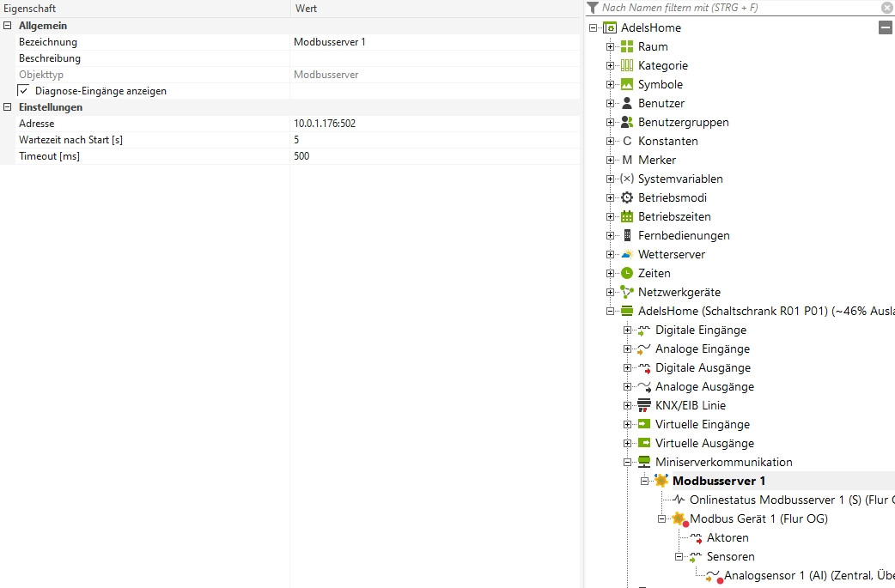
Task: Select the Kategorie icon in tree
Action: point(627,65)
